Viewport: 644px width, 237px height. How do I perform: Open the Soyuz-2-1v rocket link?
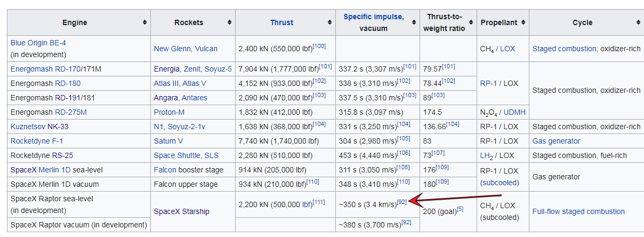[185, 127]
